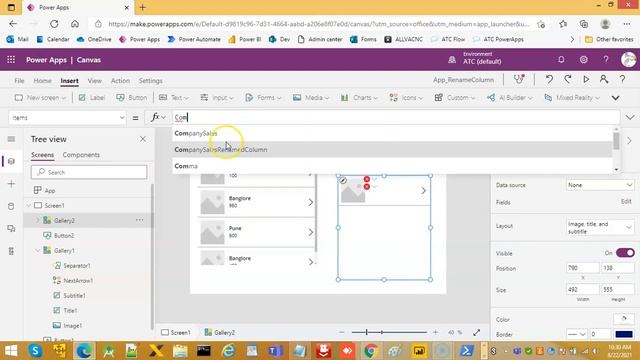Click the Windows Start button
The image size is (640, 360).
tap(11, 351)
